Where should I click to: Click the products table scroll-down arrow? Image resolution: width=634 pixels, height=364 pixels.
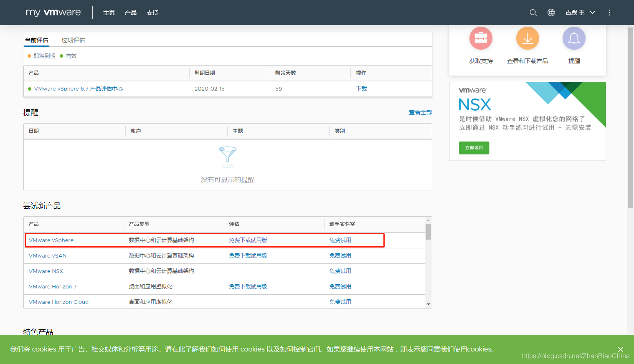[x=428, y=304]
